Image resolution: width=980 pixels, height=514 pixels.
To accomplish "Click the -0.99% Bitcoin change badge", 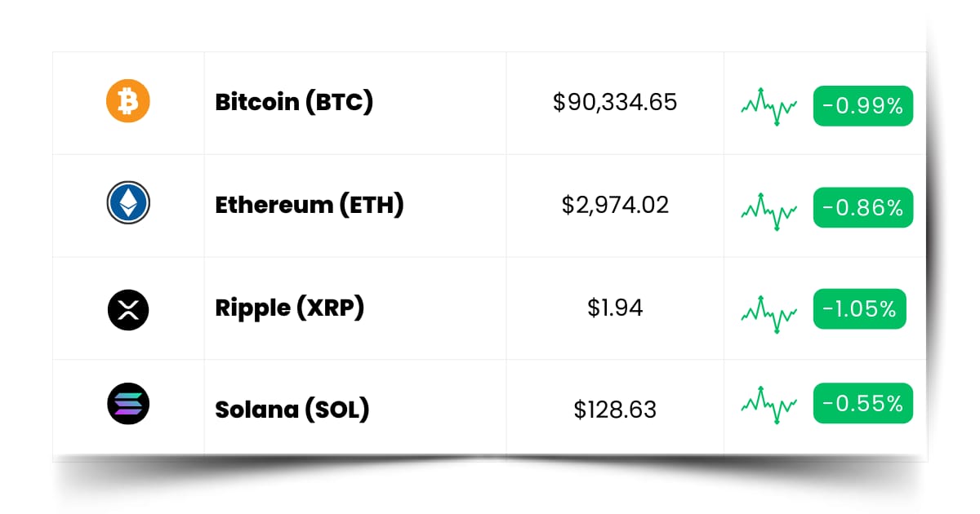I will click(862, 105).
